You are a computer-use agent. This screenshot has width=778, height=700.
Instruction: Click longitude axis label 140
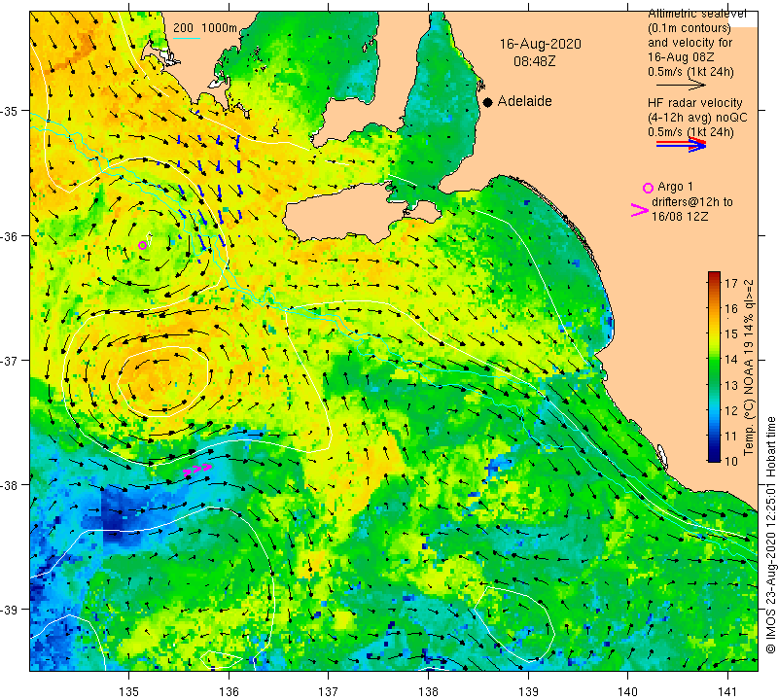[x=627, y=691]
